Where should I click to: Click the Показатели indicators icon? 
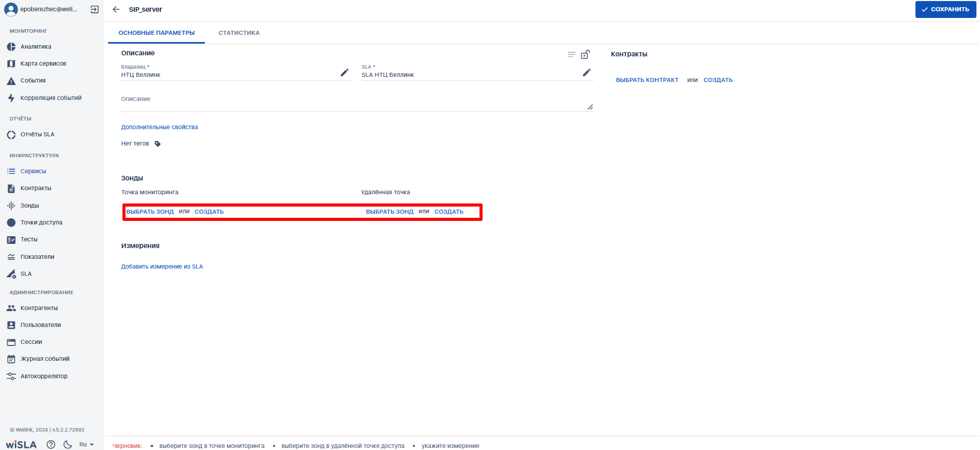(11, 257)
